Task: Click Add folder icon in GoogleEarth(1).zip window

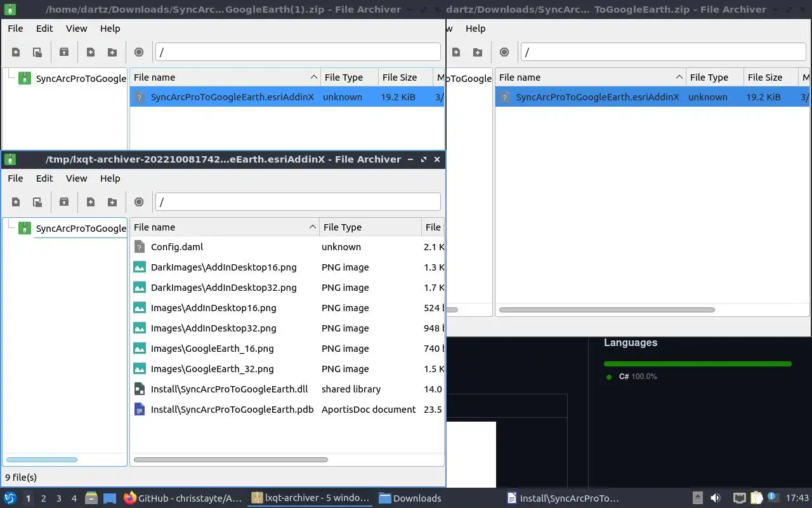Action: tap(112, 52)
